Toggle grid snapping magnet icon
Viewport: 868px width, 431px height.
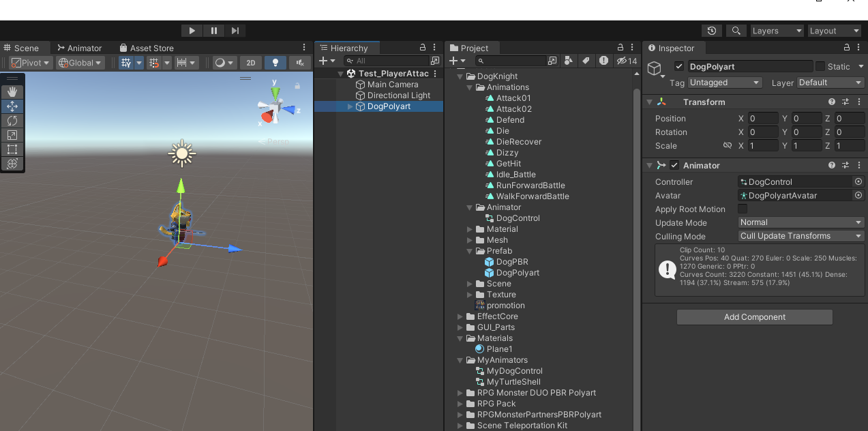(x=154, y=63)
